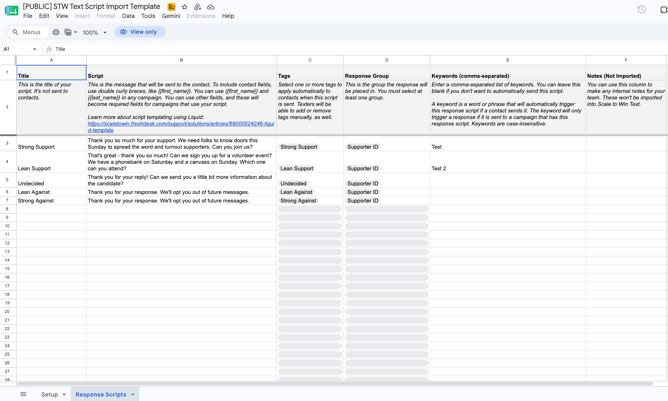Select column A header
The width and height of the screenshot is (668, 401).
52,60
